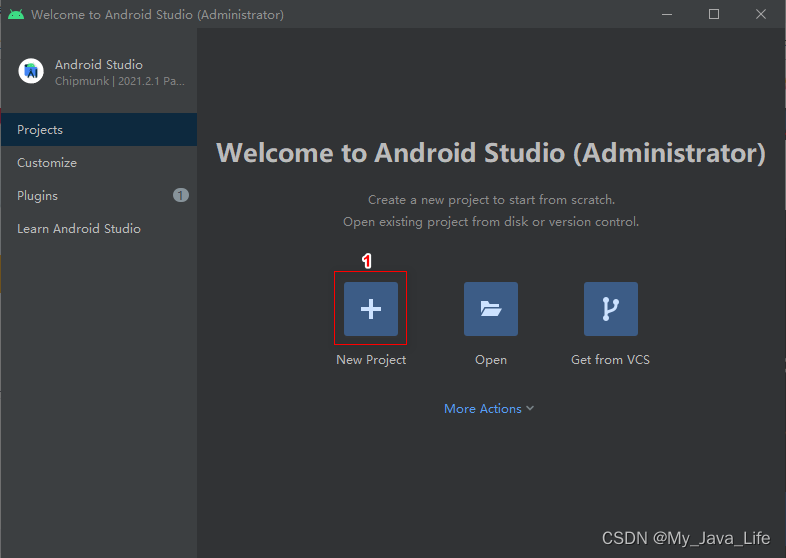This screenshot has height=558, width=786.
Task: Click the Chipmunk 2021.2.1 version text
Action: pos(120,81)
